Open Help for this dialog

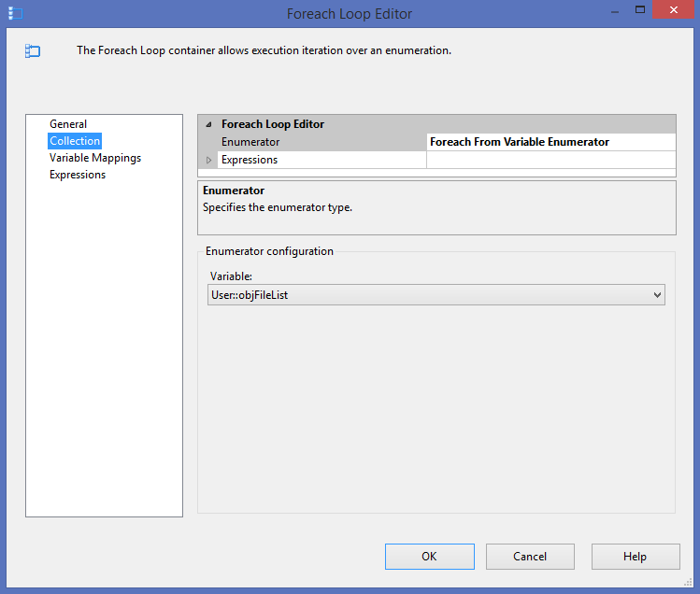click(x=635, y=557)
